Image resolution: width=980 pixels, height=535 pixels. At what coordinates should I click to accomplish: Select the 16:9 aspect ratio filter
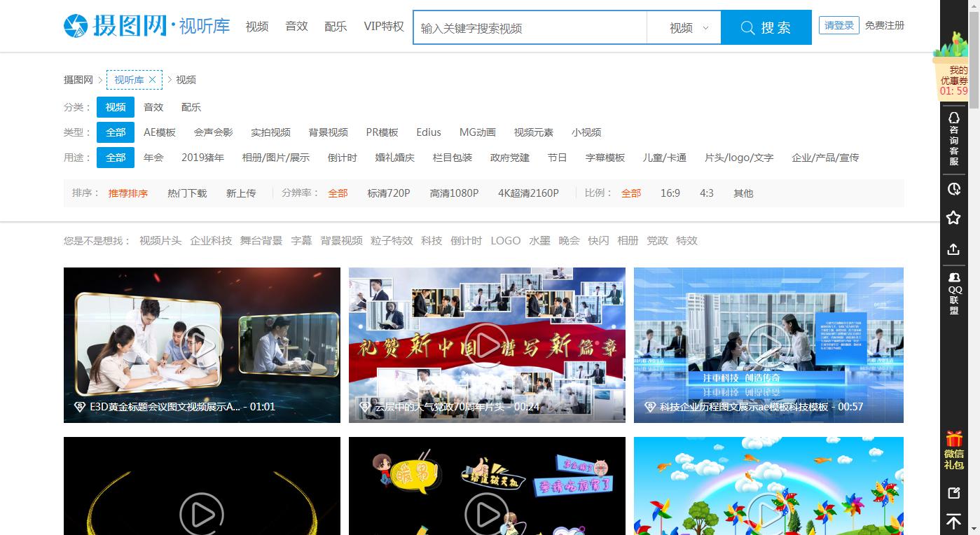(x=670, y=193)
